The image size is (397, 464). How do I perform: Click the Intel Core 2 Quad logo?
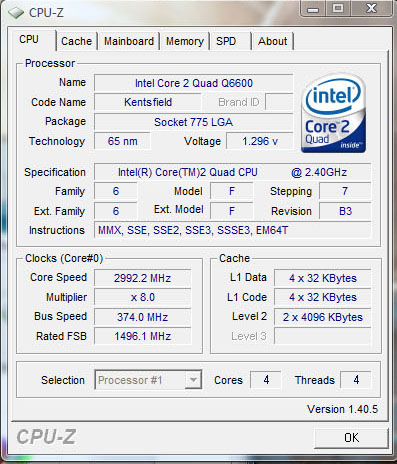[x=334, y=113]
